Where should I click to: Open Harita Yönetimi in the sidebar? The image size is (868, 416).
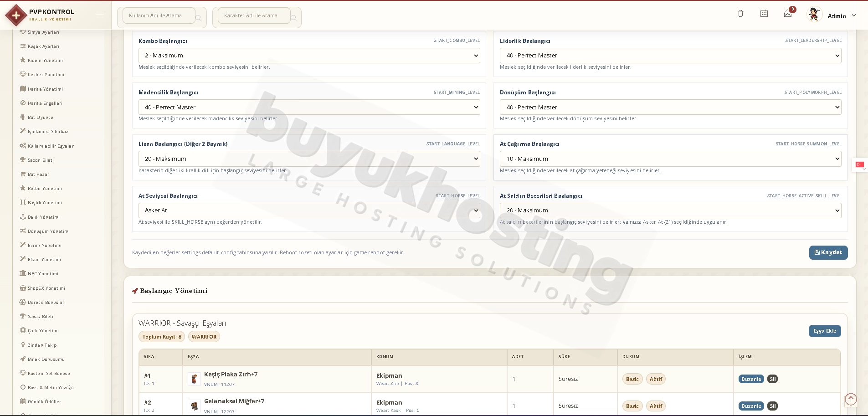(45, 89)
